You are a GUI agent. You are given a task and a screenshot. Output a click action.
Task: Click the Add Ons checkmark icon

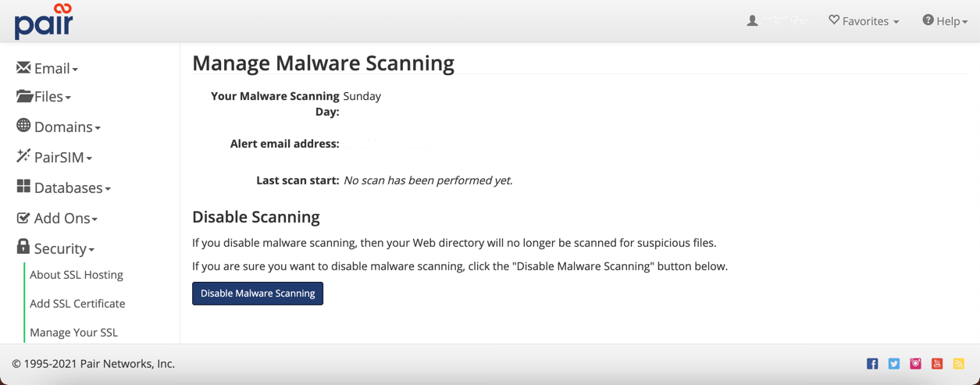(x=23, y=218)
